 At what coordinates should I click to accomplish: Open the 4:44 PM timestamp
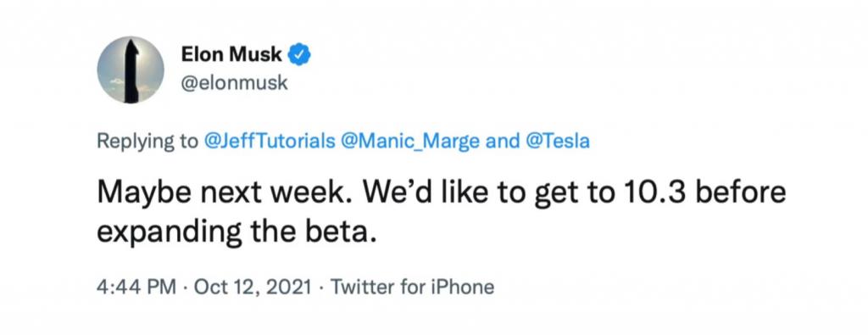(x=136, y=287)
